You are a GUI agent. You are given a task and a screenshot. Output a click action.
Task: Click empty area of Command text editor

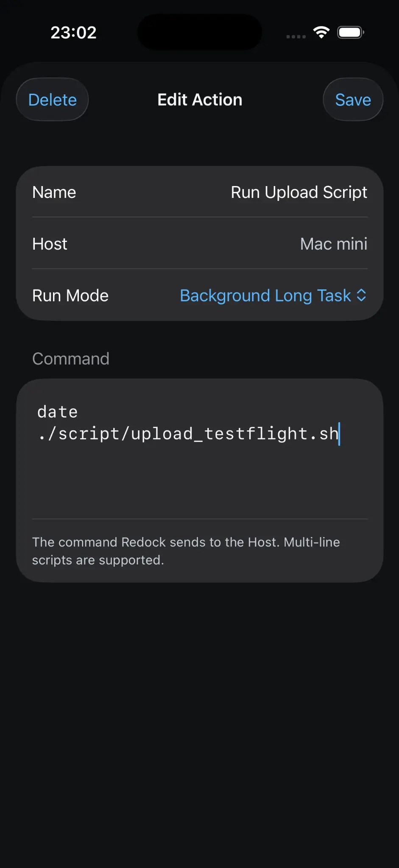200,483
